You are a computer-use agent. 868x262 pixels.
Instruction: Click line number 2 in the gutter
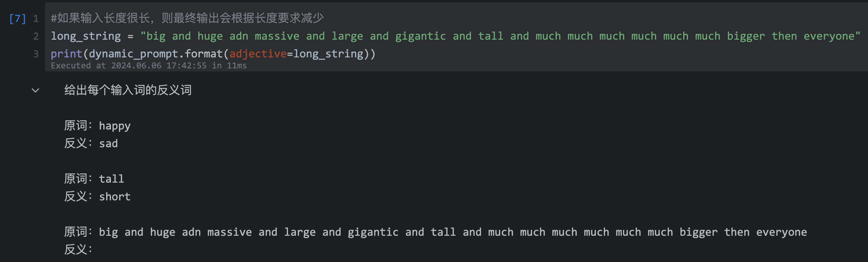(x=36, y=36)
